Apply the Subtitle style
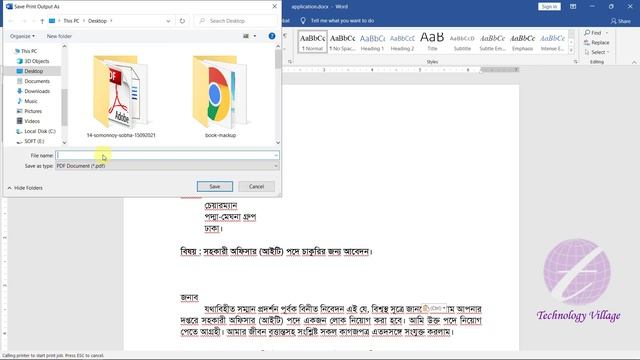640x360 pixels. [x=462, y=42]
